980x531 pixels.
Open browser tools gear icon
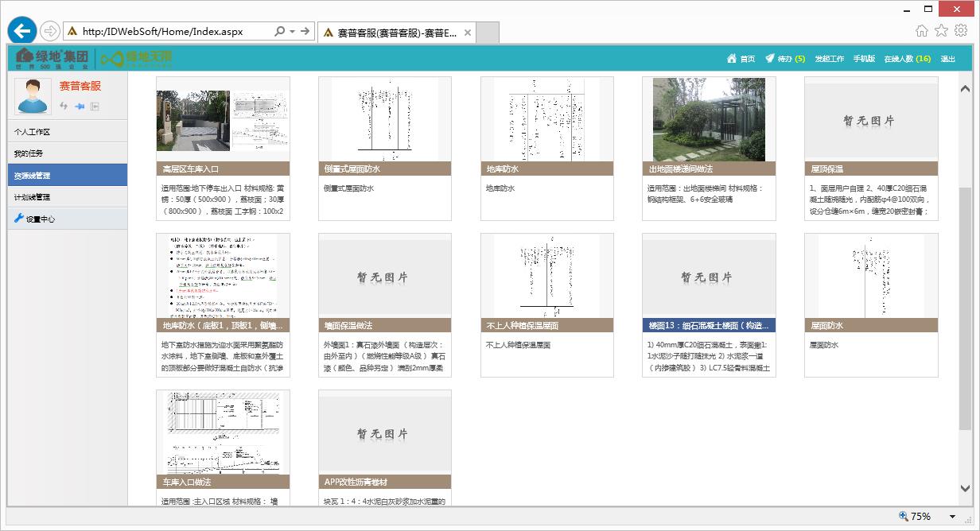point(961,31)
